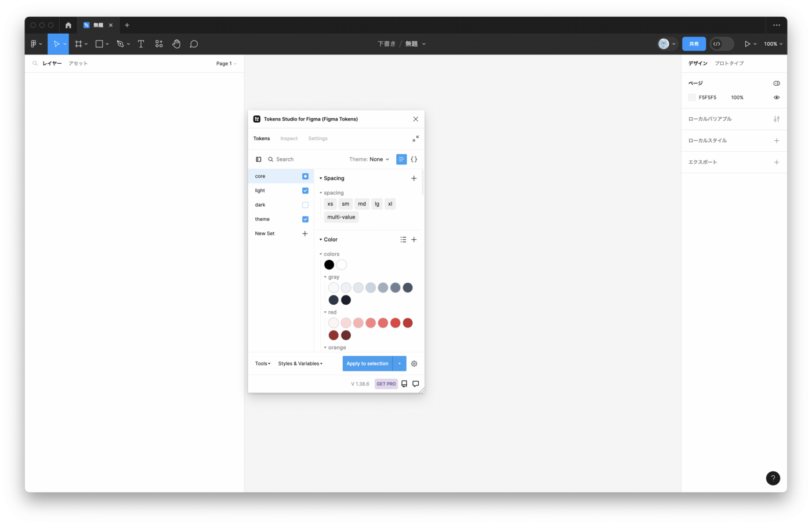This screenshot has width=812, height=525.
Task: Select the Text tool
Action: click(x=141, y=44)
